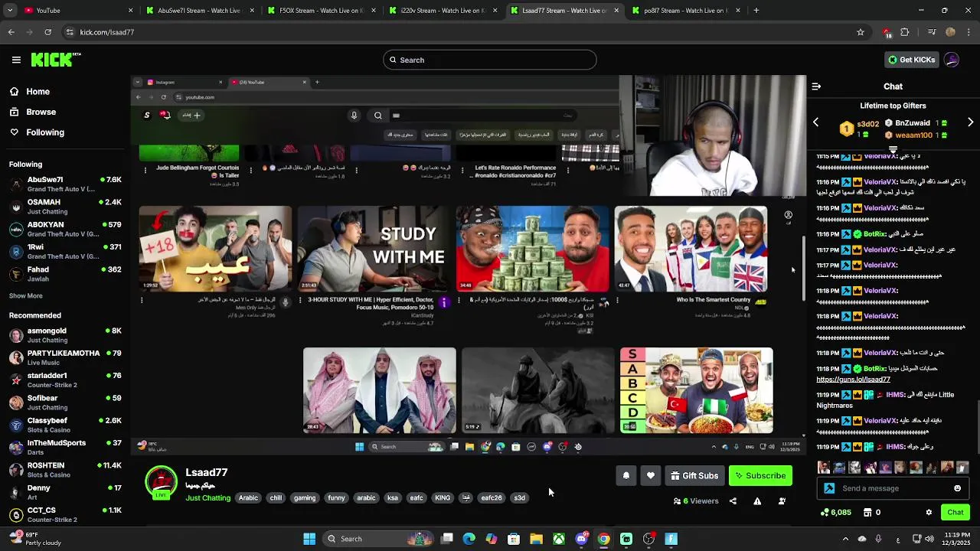This screenshot has height=551, width=980.
Task: Open the channel shop icon showing 0
Action: click(x=872, y=513)
